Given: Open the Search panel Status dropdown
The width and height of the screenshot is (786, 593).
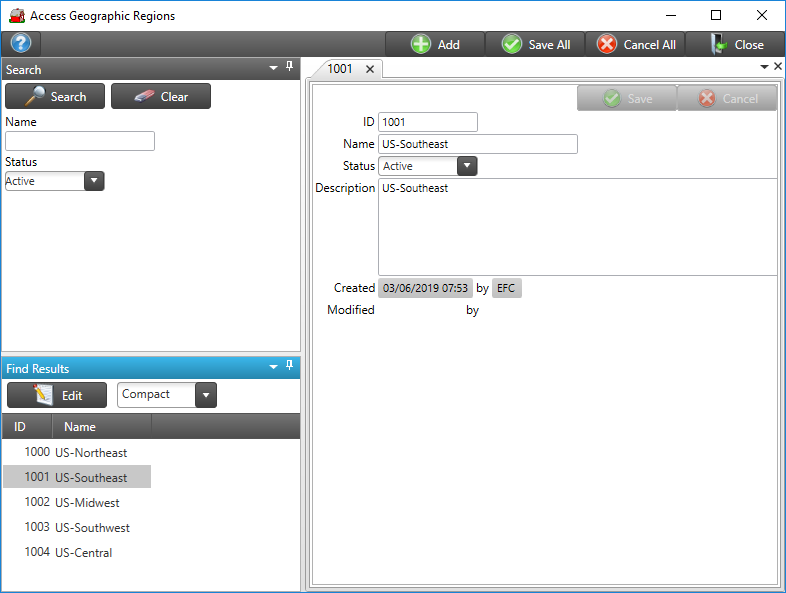Looking at the screenshot, I should 94,181.
